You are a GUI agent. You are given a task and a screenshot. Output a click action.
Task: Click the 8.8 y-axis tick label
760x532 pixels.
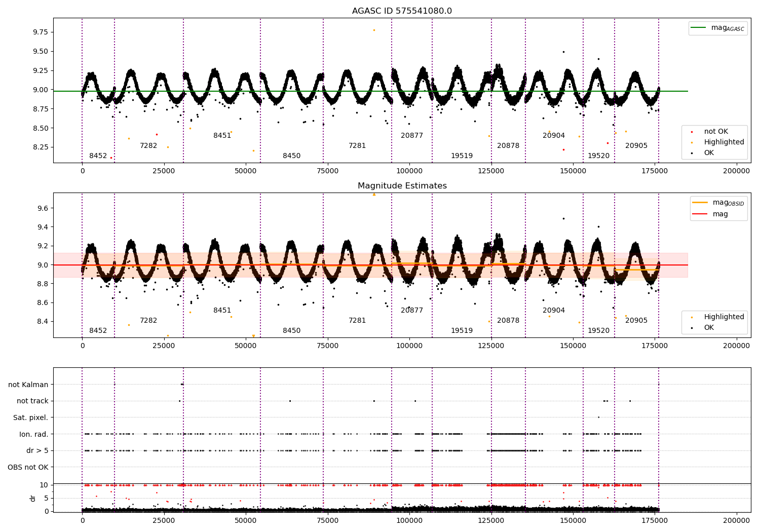point(43,284)
